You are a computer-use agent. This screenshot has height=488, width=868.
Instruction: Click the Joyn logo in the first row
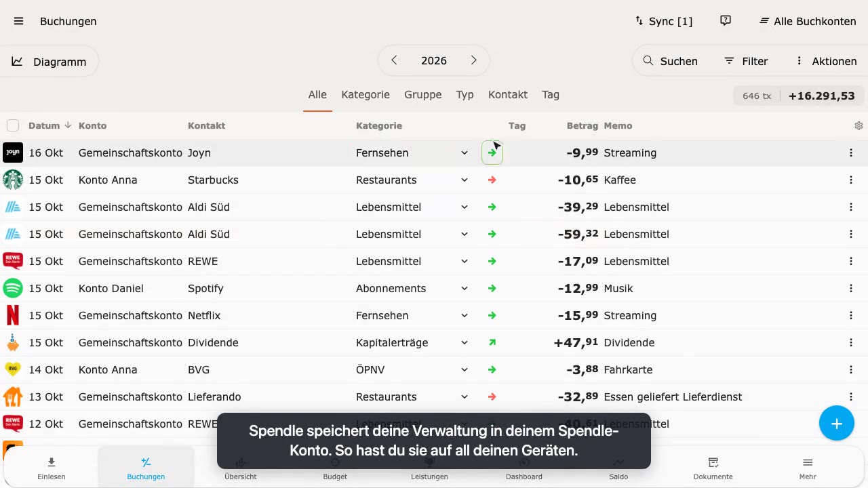pos(13,152)
